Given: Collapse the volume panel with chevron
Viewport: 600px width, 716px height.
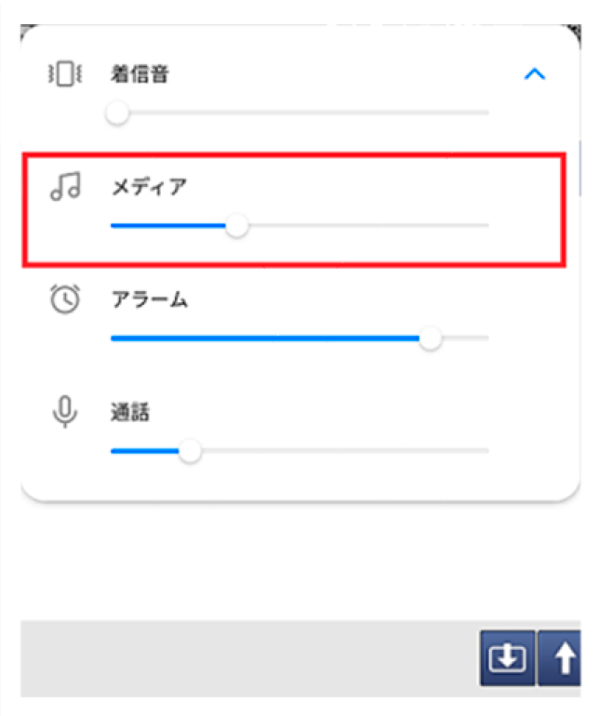Looking at the screenshot, I should tap(535, 74).
